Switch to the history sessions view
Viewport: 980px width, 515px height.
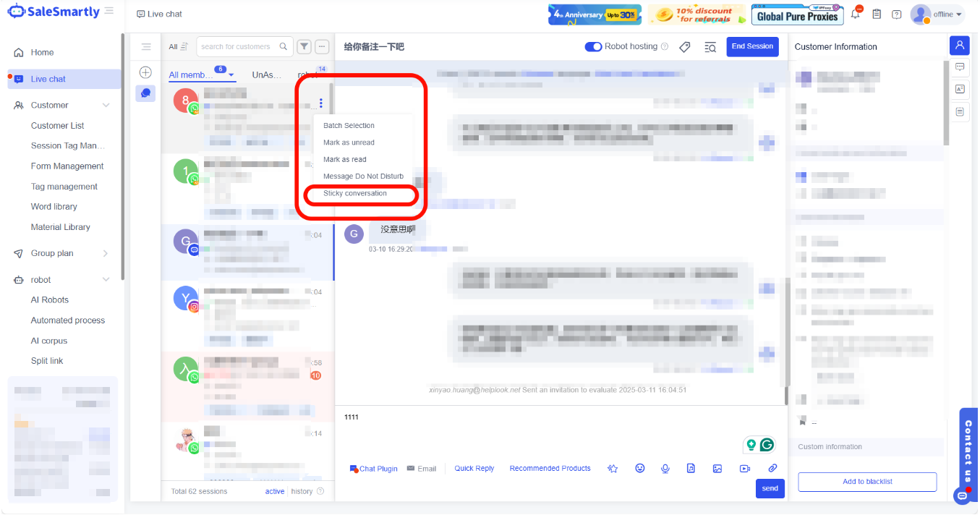pos(302,491)
